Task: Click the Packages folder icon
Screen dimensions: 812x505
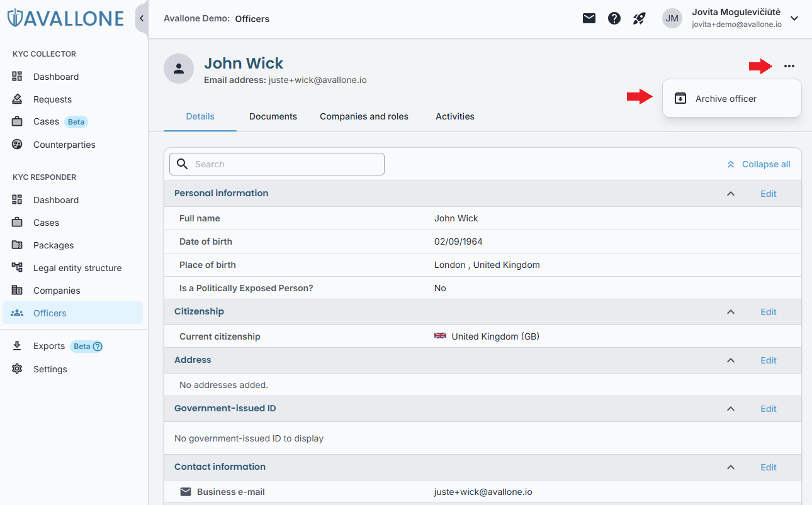Action: 18,245
